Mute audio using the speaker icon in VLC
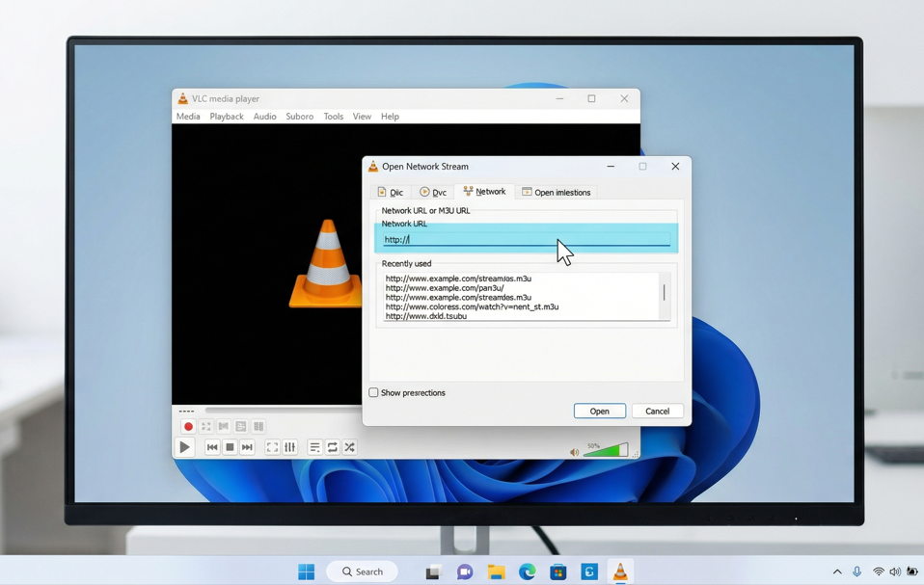 tap(575, 452)
